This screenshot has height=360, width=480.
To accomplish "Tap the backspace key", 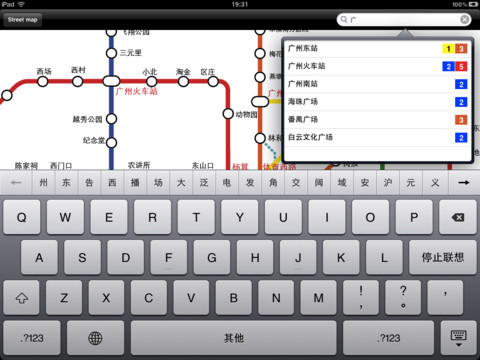I will [x=458, y=217].
